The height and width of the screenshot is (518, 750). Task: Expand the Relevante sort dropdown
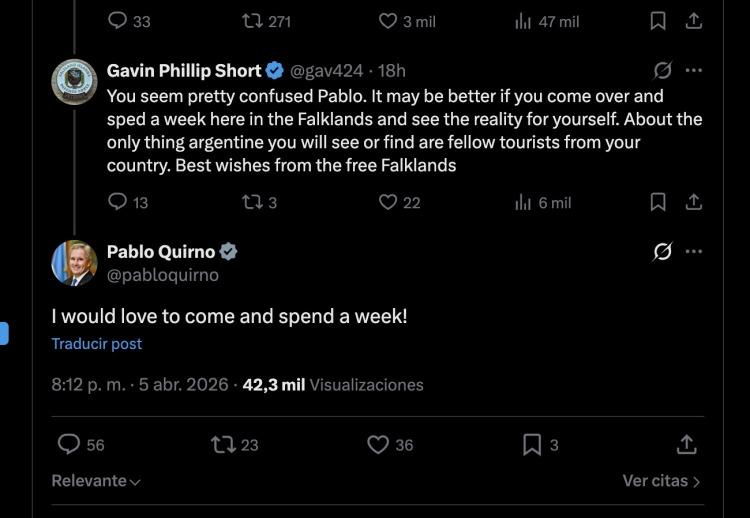(96, 481)
